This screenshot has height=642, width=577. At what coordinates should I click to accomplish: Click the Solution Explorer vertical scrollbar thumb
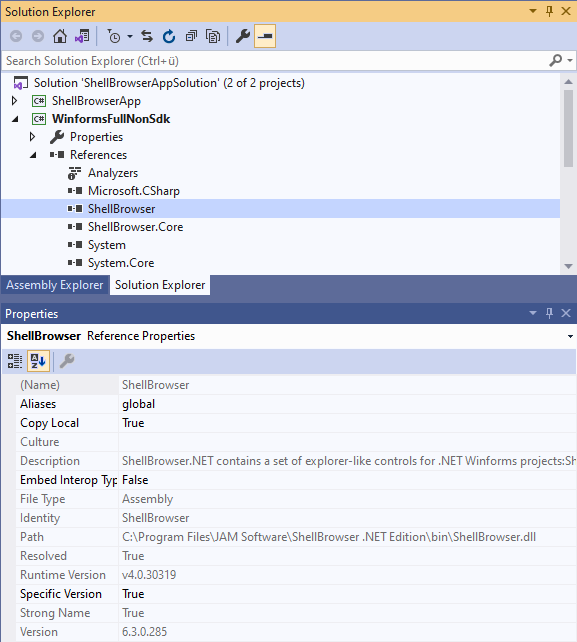[568, 129]
